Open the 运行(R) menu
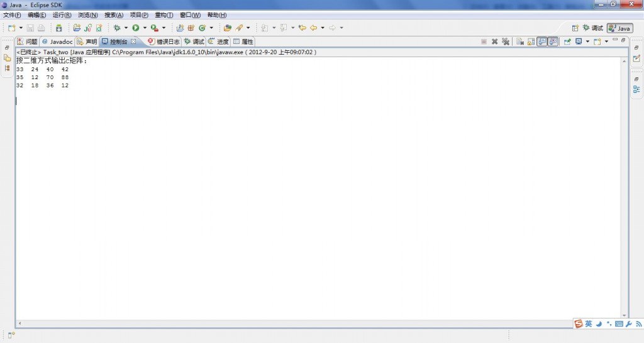Viewport: 644px width, 343px height. (62, 15)
